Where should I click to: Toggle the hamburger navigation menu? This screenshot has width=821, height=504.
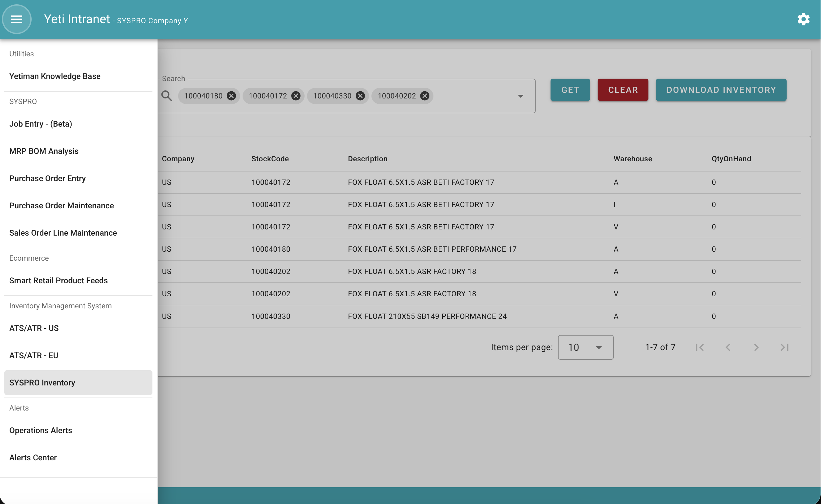(x=17, y=19)
